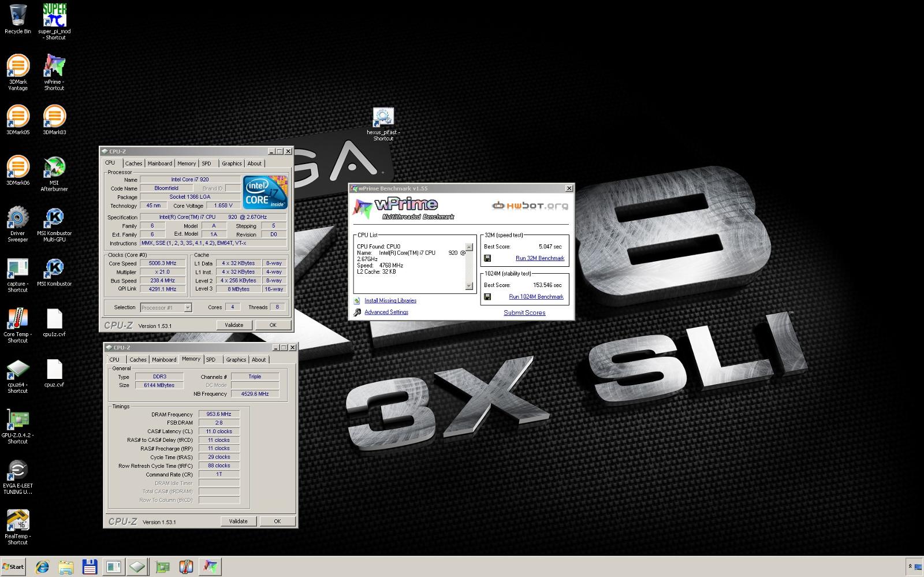Open cpuz64 shortcut icon
Screen dimensions: 924x577
[18, 375]
